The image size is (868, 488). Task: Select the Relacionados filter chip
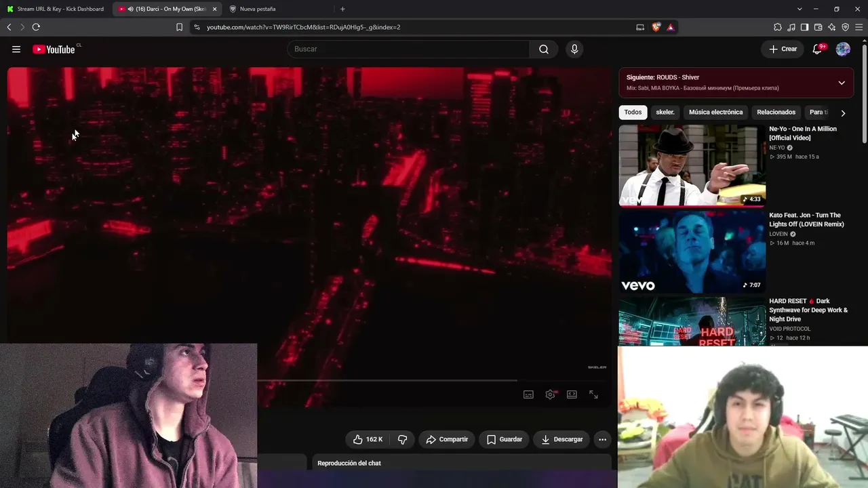point(776,113)
